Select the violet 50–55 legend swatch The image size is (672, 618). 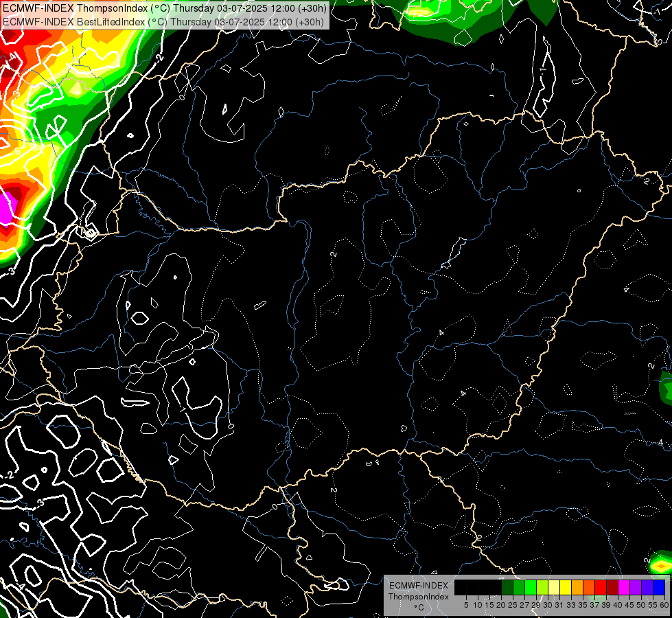tap(647, 587)
